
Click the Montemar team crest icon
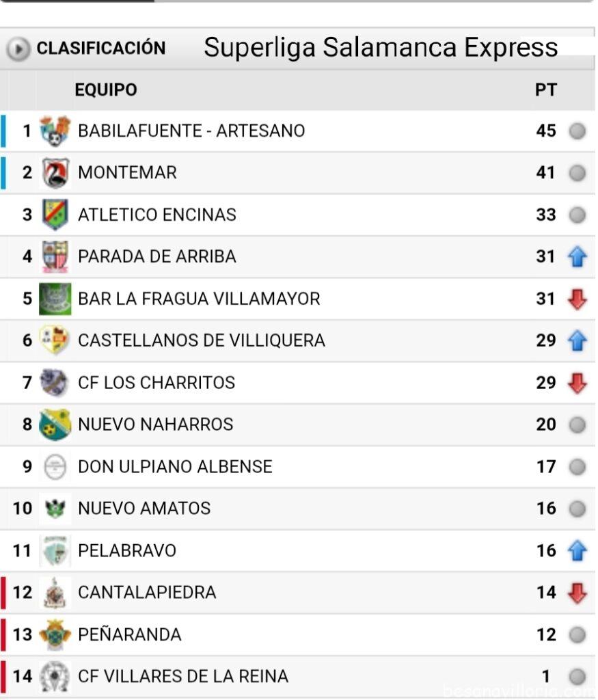55,173
